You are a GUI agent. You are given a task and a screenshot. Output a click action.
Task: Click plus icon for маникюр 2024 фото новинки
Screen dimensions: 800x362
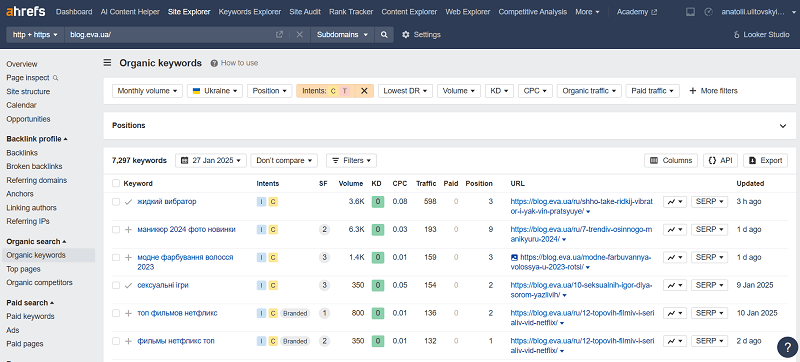pyautogui.click(x=129, y=229)
